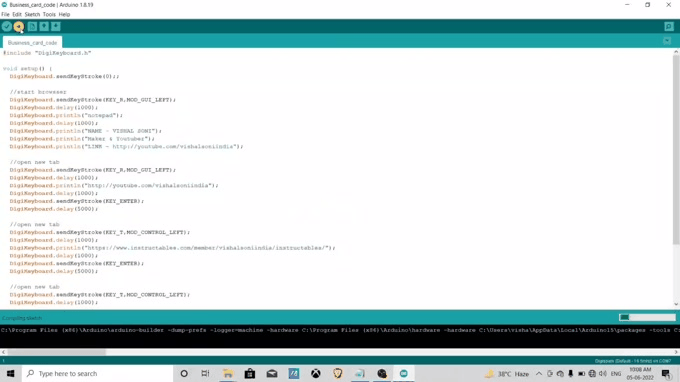Viewport: 680px width, 382px height.
Task: Open Brave browser from taskbar
Action: point(338,373)
